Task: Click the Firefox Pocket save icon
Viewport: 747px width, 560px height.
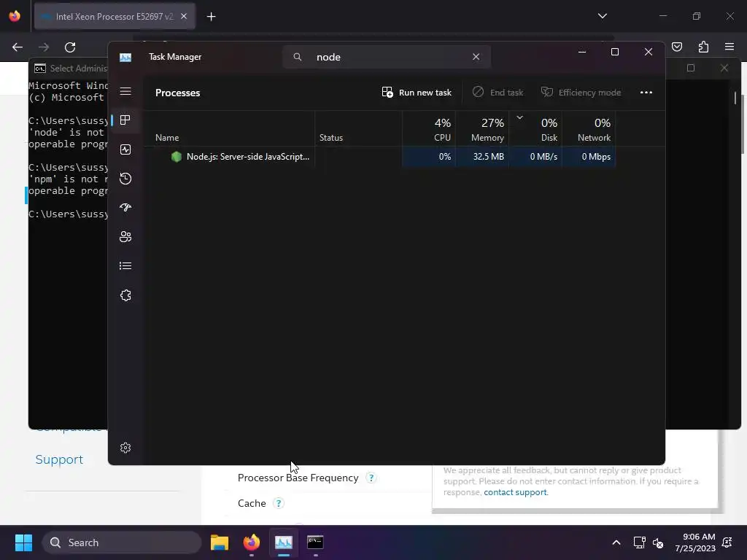Action: 676,47
